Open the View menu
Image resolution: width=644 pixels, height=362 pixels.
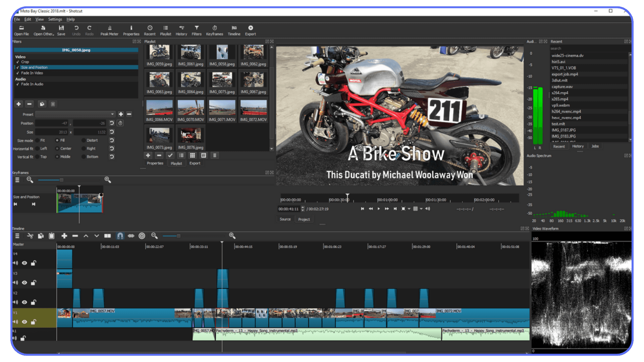pos(40,19)
